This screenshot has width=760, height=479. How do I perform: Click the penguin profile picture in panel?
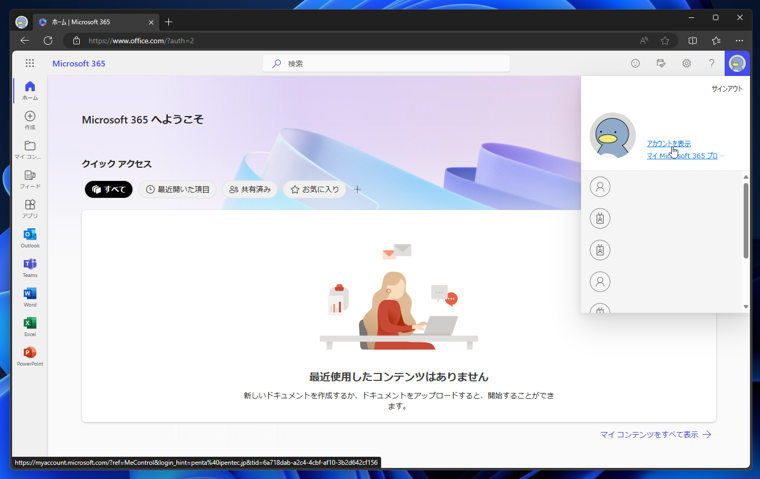[612, 136]
